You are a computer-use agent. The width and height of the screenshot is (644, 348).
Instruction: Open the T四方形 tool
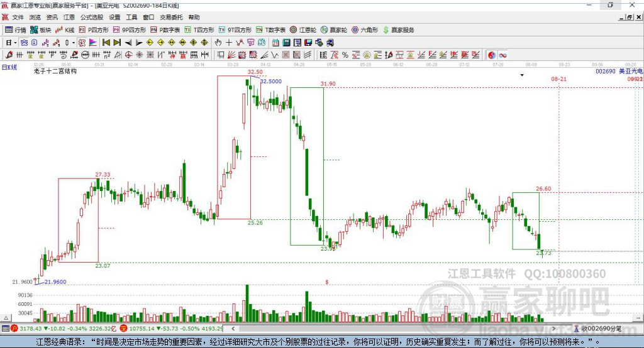[199, 30]
